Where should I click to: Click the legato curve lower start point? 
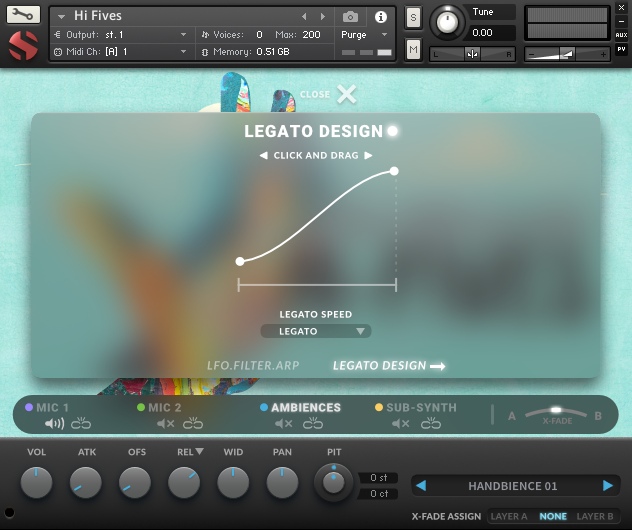pyautogui.click(x=240, y=262)
